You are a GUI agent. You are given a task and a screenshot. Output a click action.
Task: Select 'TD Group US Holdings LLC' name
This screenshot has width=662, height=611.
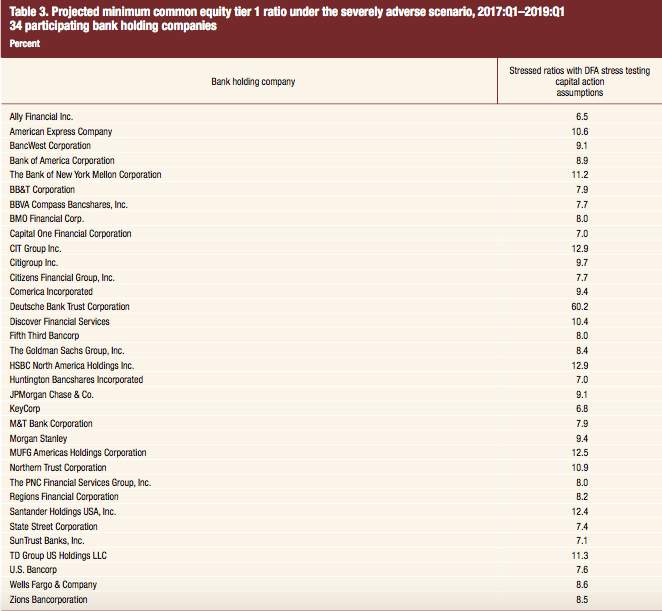pyautogui.click(x=58, y=555)
